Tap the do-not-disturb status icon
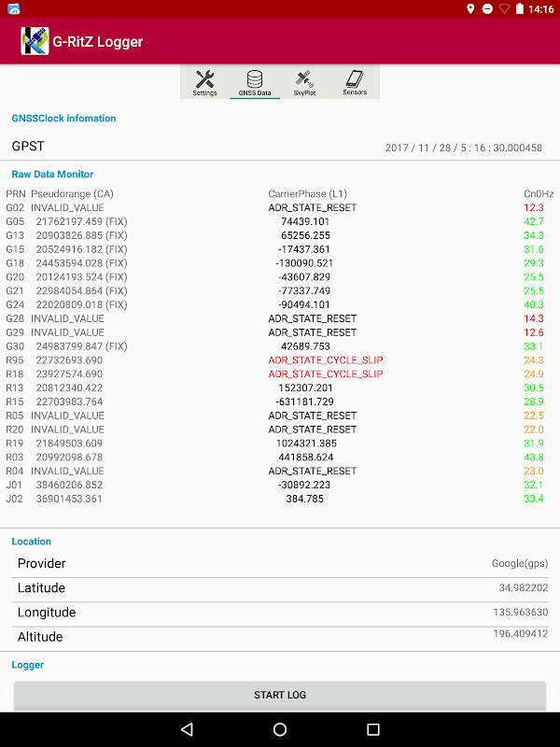 point(487,9)
